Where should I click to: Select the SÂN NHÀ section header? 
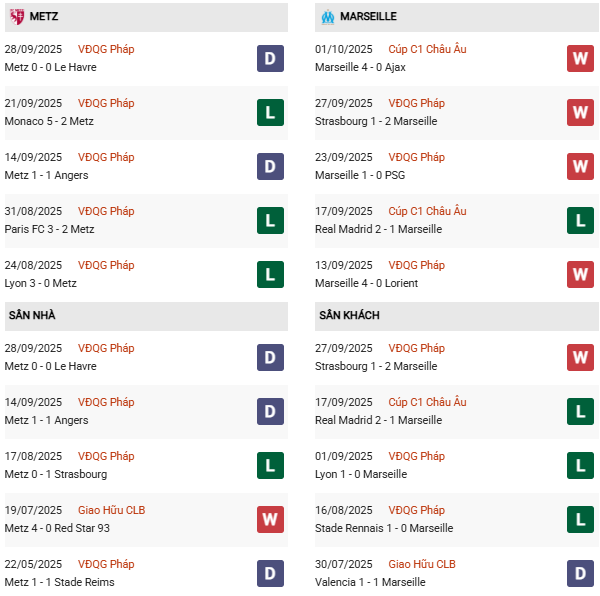click(x=34, y=316)
